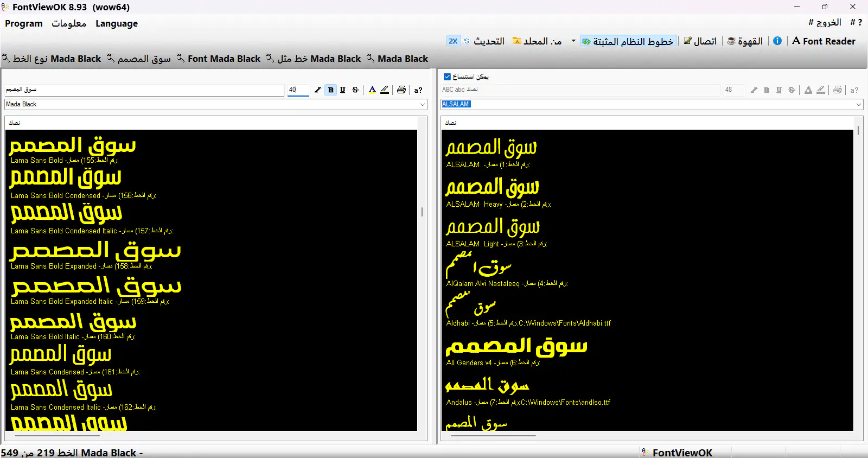Click the right pane vertical scrollbar thumb
This screenshot has width=868, height=458.
[x=858, y=131]
